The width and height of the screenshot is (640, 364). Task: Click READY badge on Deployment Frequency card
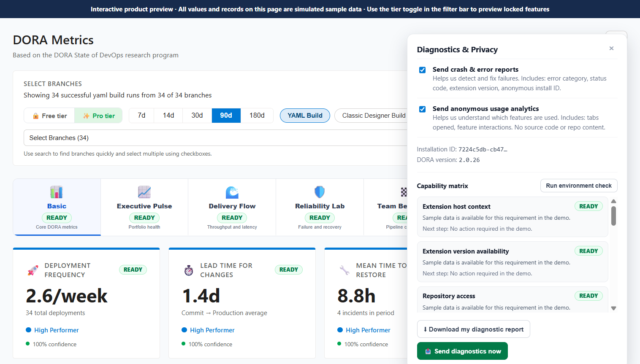pyautogui.click(x=133, y=270)
